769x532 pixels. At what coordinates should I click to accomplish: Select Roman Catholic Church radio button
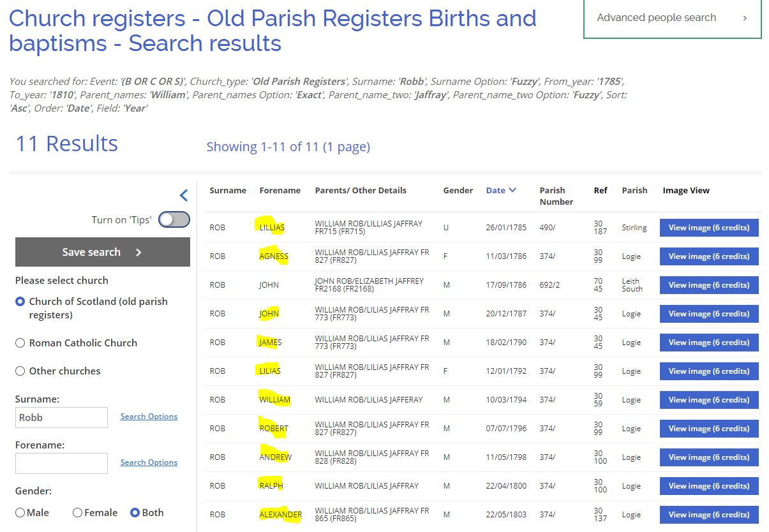(20, 343)
